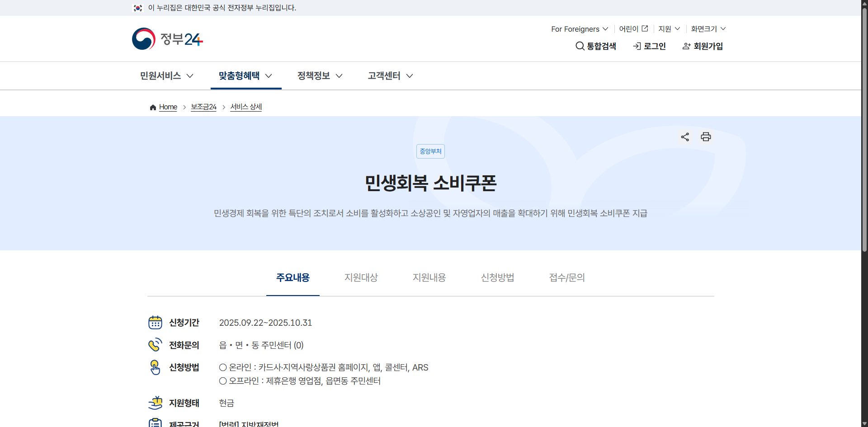The height and width of the screenshot is (427, 868).
Task: Click the money icon beside 지원형태
Action: [x=156, y=402]
